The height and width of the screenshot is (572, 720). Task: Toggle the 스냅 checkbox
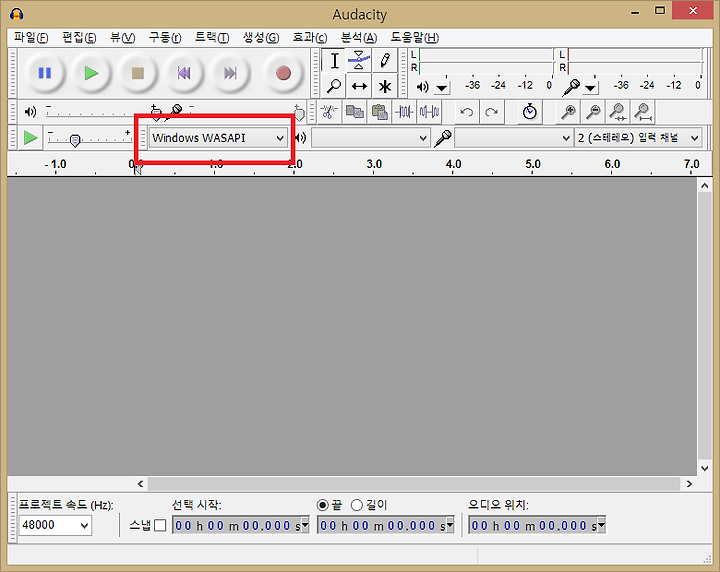[x=160, y=525]
